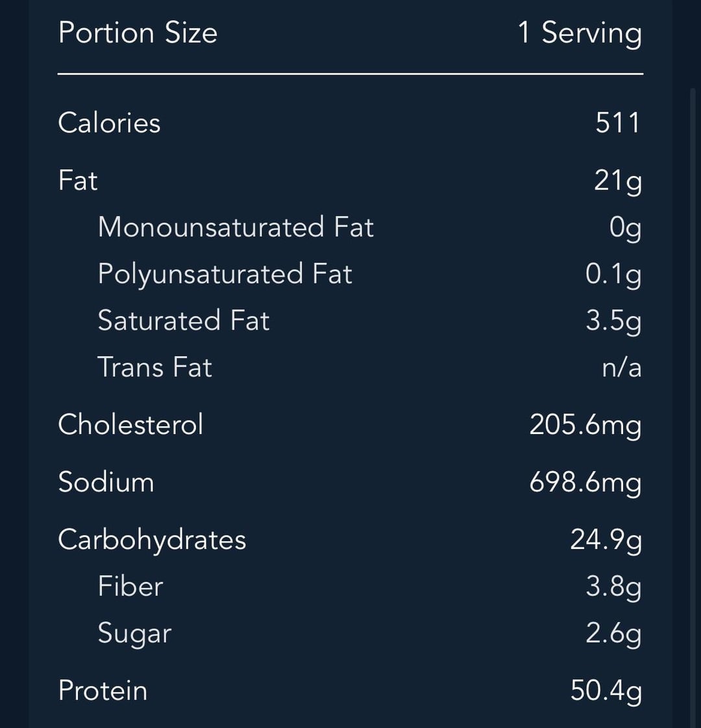
Task: Click the Carbohydrates row label
Action: [152, 540]
